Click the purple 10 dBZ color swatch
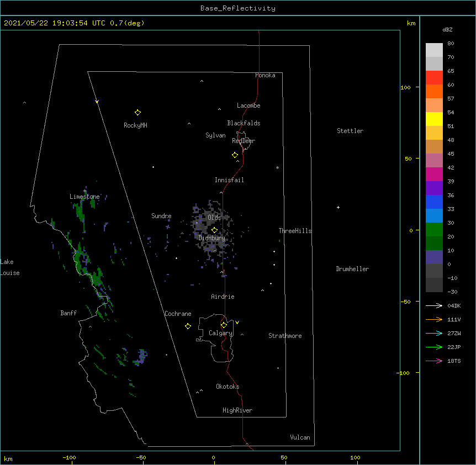Viewport: 476px width, 465px height. [434, 257]
